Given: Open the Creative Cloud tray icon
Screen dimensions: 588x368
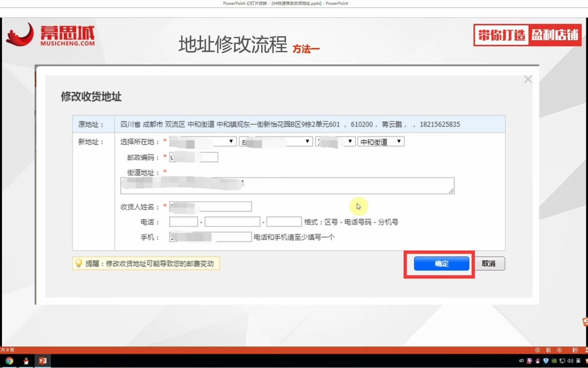Looking at the screenshot, I should (521, 361).
